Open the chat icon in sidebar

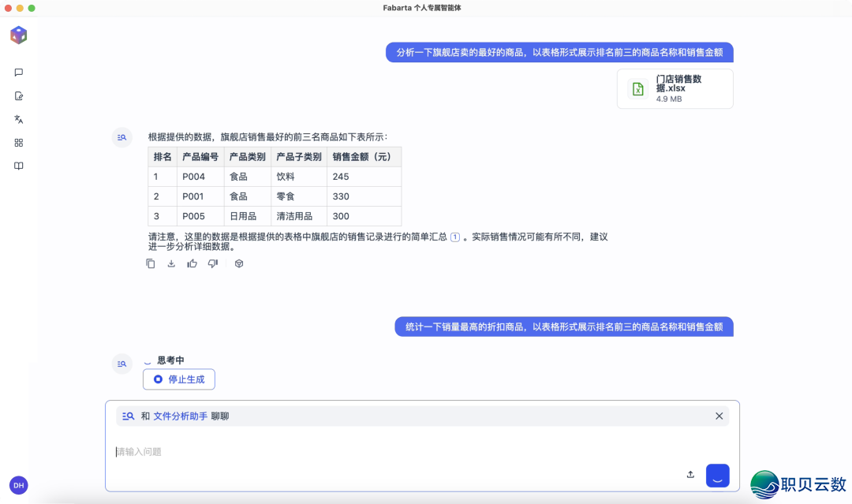click(19, 73)
